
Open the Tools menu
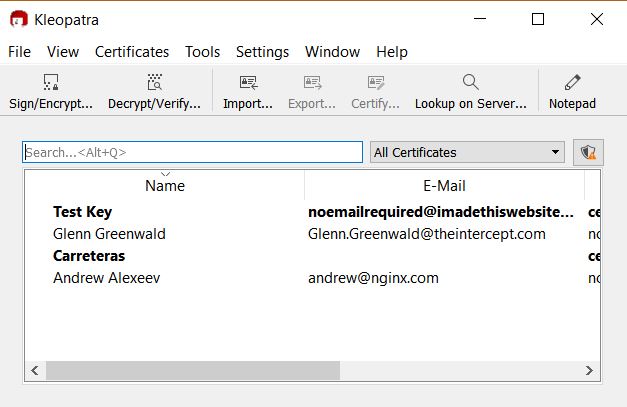click(202, 52)
